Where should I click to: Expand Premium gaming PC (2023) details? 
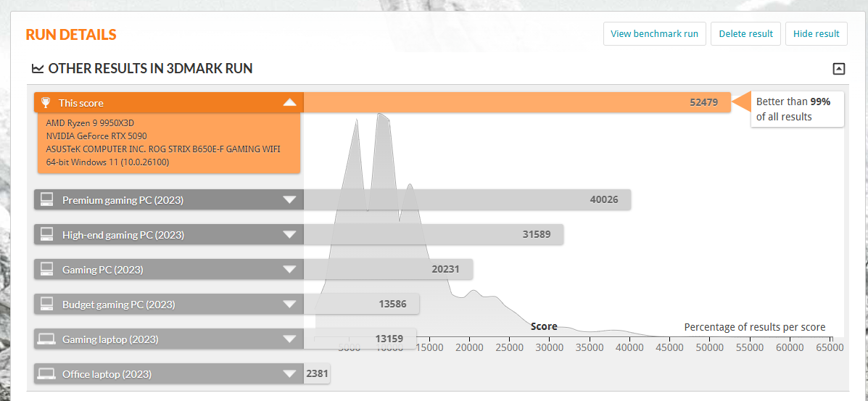click(x=289, y=199)
